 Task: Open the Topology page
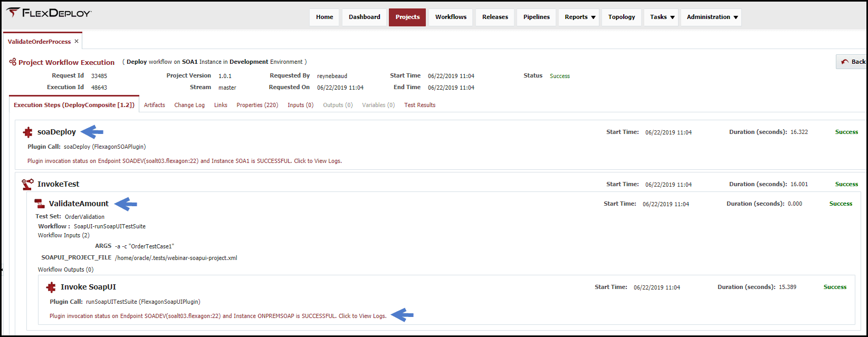click(x=622, y=17)
